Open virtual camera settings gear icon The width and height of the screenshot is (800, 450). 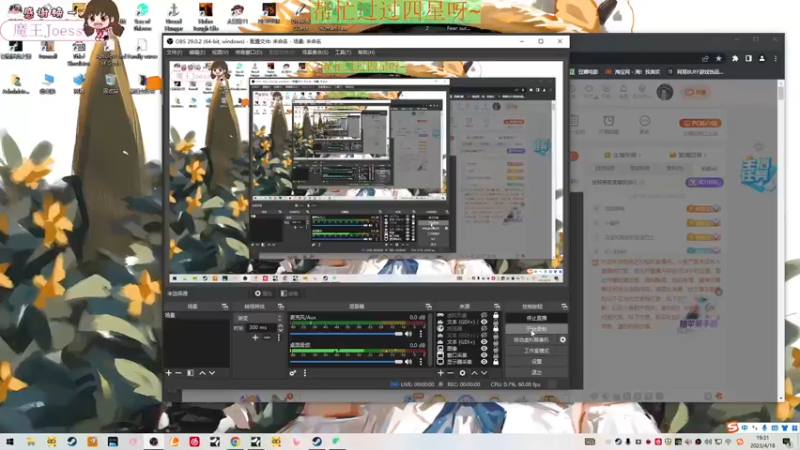(x=563, y=340)
